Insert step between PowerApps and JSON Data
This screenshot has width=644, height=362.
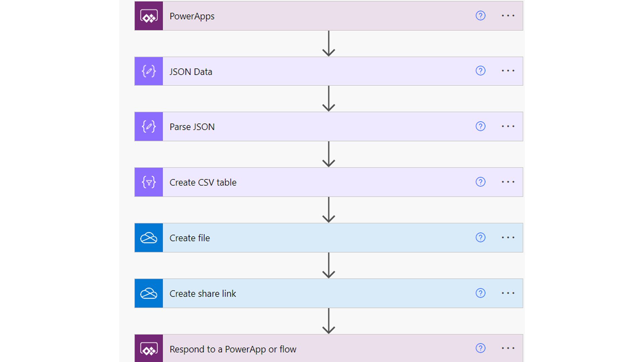[x=329, y=44]
